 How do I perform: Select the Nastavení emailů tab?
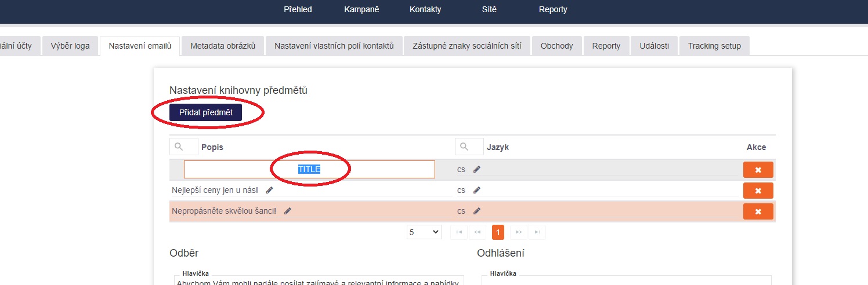pos(140,46)
